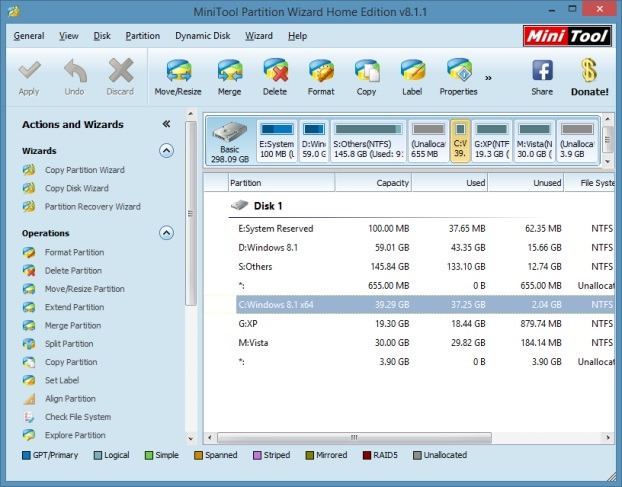Collapse the Wizards section

pos(166,151)
